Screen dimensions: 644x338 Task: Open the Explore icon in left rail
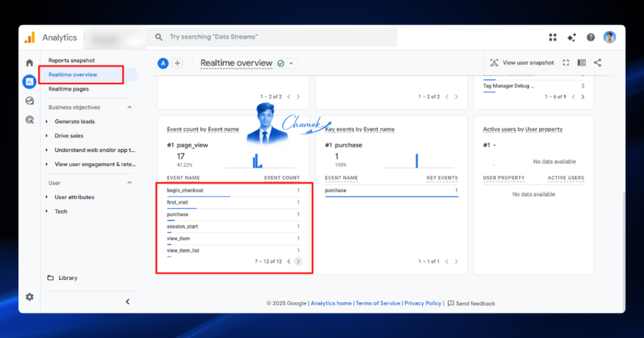pos(30,101)
